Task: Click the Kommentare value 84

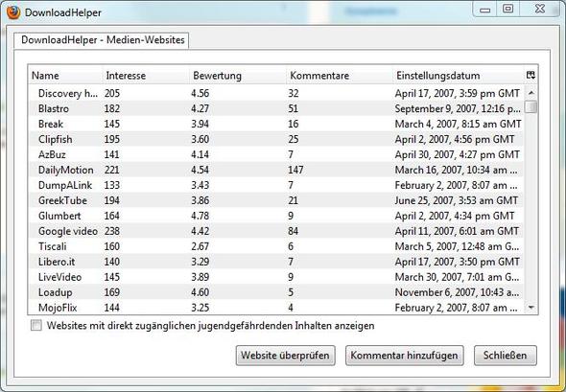Action: pyautogui.click(x=294, y=231)
